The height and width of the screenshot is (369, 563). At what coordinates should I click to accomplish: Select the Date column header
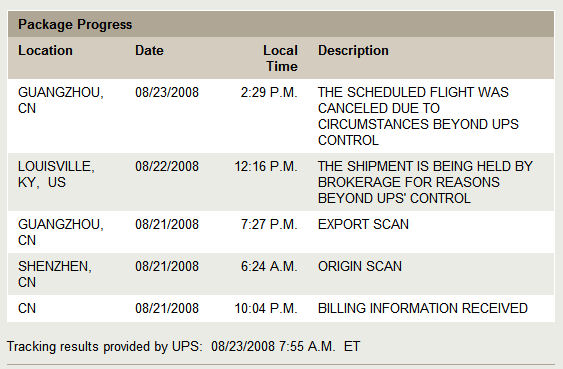click(x=149, y=50)
